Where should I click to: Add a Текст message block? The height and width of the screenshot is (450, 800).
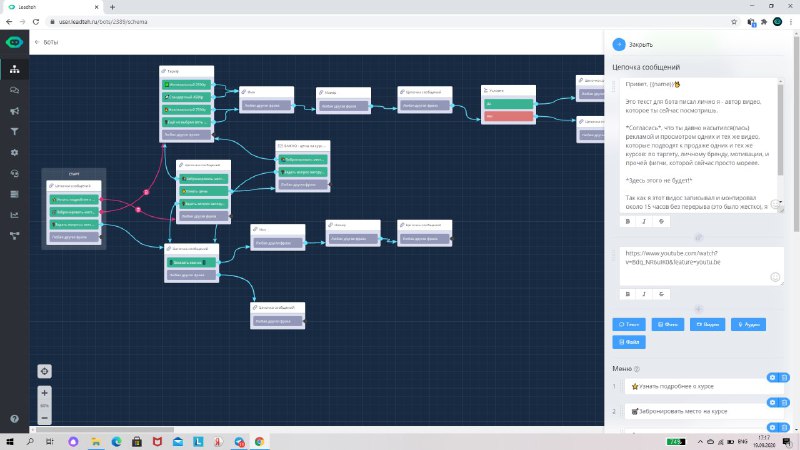[629, 324]
